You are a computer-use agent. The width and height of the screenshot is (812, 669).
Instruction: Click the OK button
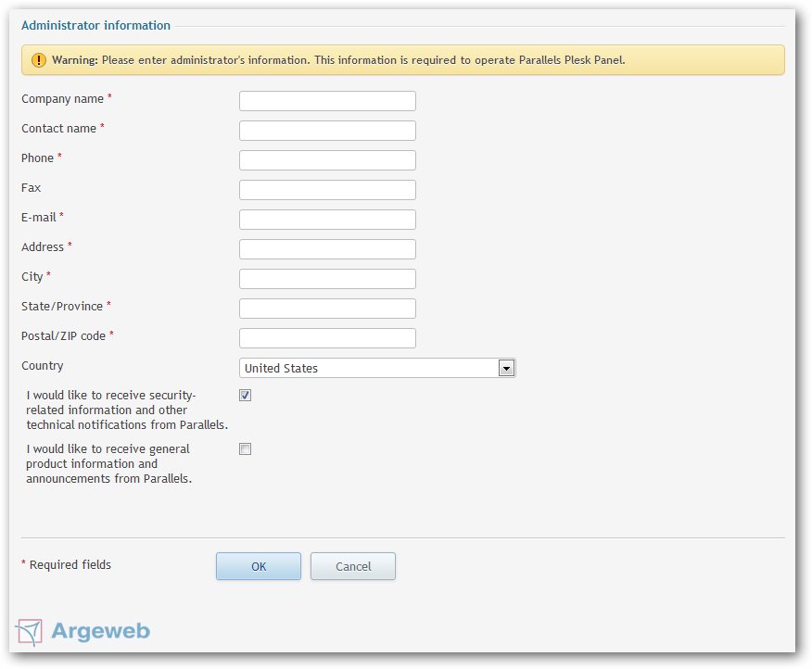click(x=259, y=566)
